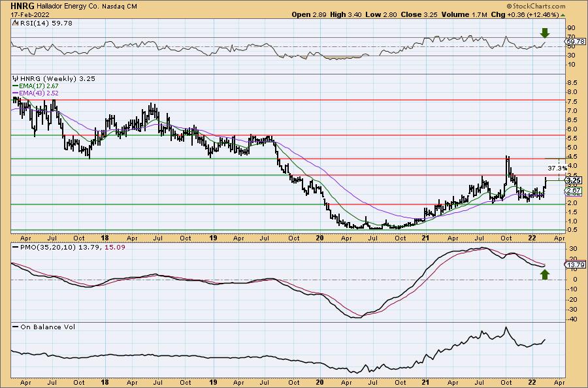588x388 pixels.
Task: Click the Chg +0.36 (+12.46%) figure
Action: (x=525, y=14)
